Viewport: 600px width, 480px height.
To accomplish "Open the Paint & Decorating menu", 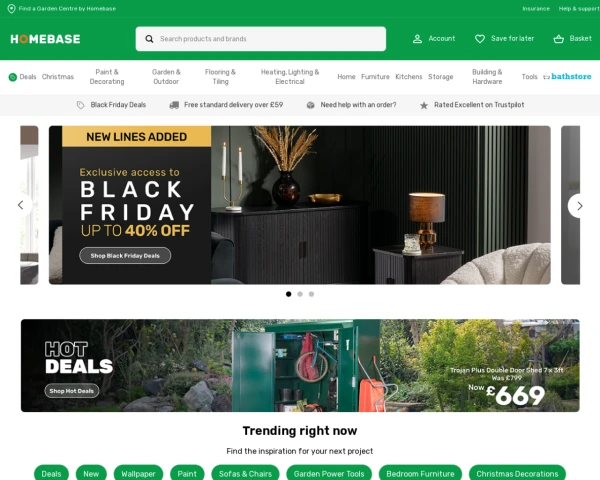I will point(107,77).
